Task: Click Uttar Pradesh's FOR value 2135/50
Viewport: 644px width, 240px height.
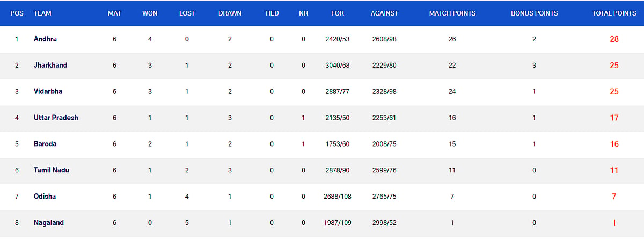Action: (337, 118)
